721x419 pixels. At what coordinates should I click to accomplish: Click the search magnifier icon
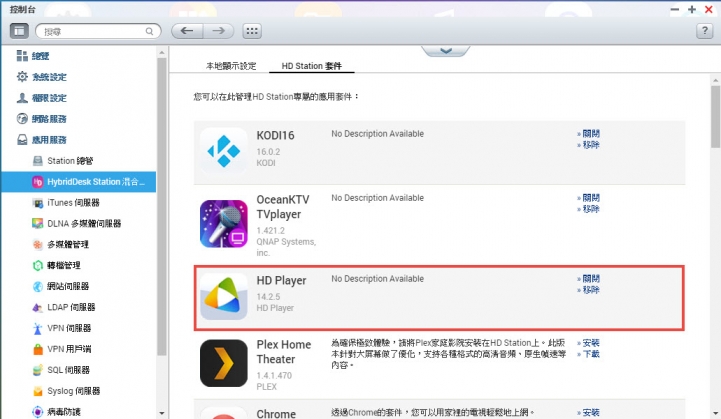pyautogui.click(x=149, y=31)
